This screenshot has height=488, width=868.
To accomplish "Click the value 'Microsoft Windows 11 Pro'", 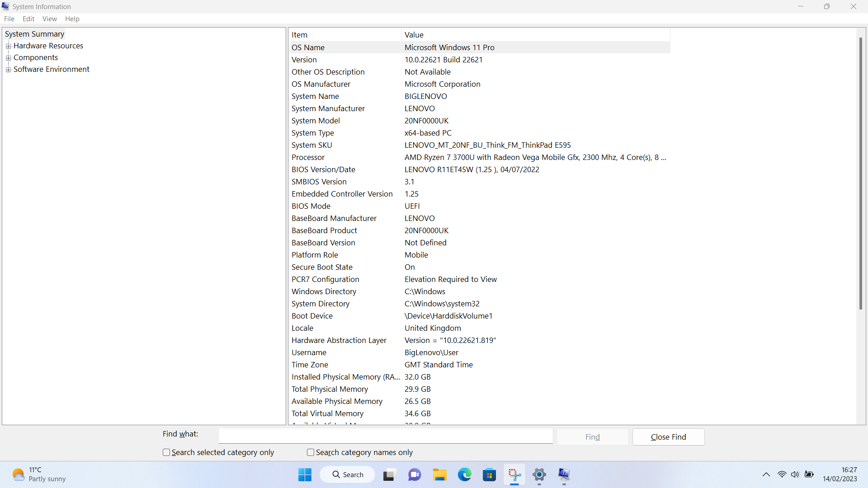I will point(449,47).
